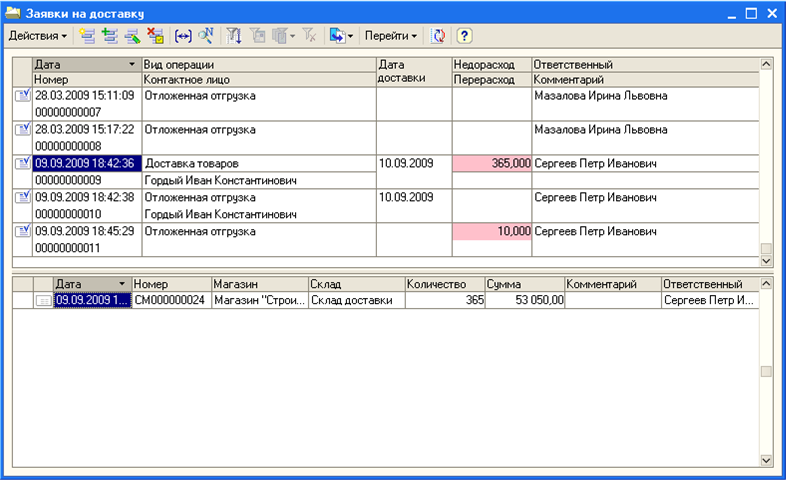Click the Магазин column header in lower table
This screenshot has height=480, width=786.
point(260,284)
